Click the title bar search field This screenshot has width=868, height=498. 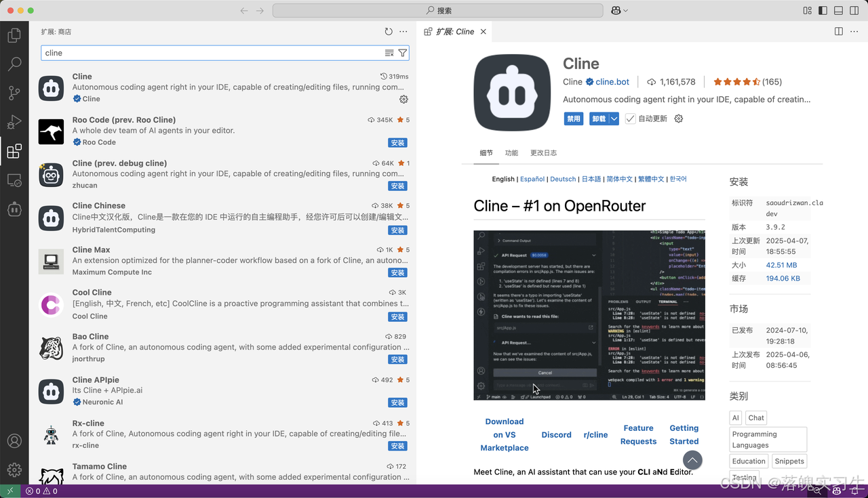[x=437, y=11]
